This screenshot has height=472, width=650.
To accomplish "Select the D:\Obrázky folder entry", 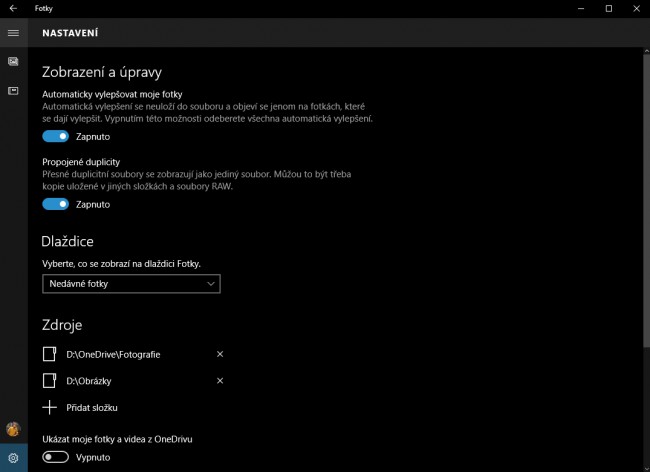I will coord(89,381).
